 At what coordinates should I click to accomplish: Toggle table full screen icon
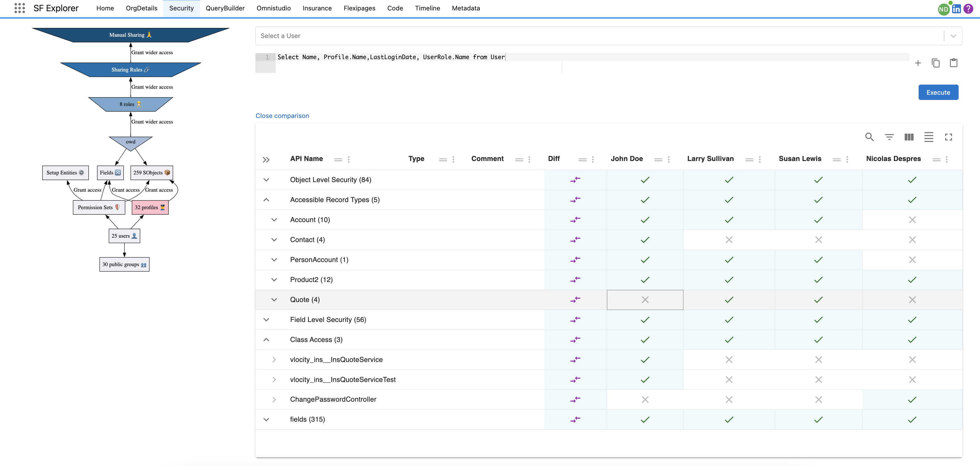[x=948, y=137]
